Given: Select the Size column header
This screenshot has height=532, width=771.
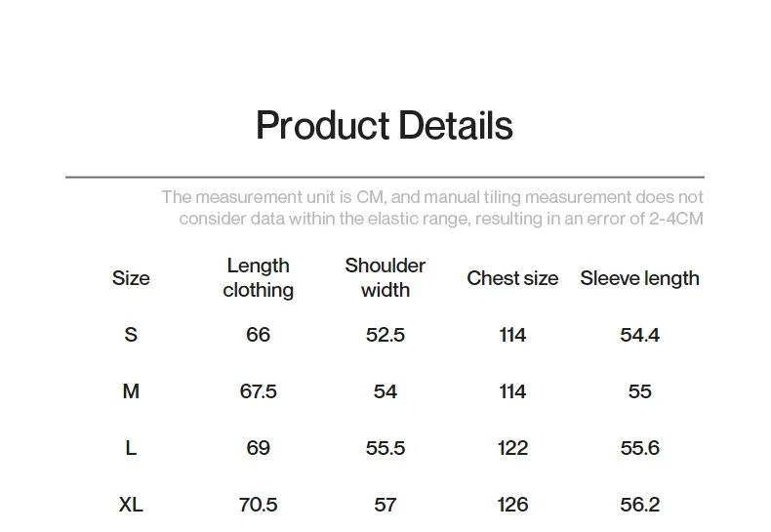Looking at the screenshot, I should point(131,278).
